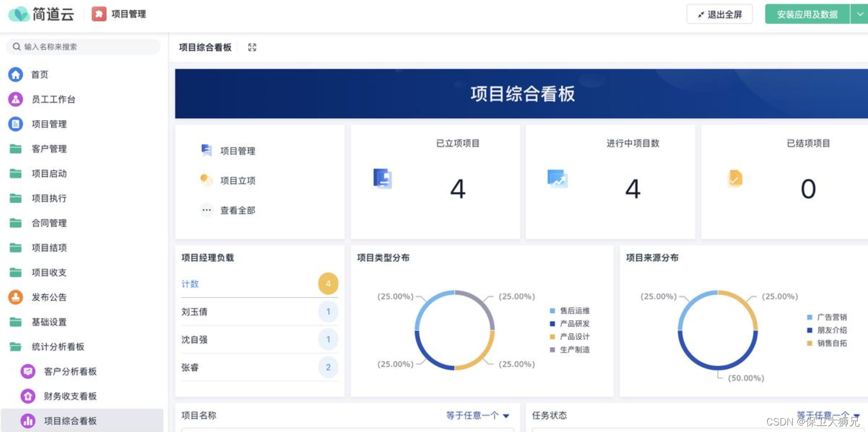
Task: Select 合同管理 in sidebar
Action: click(x=49, y=223)
